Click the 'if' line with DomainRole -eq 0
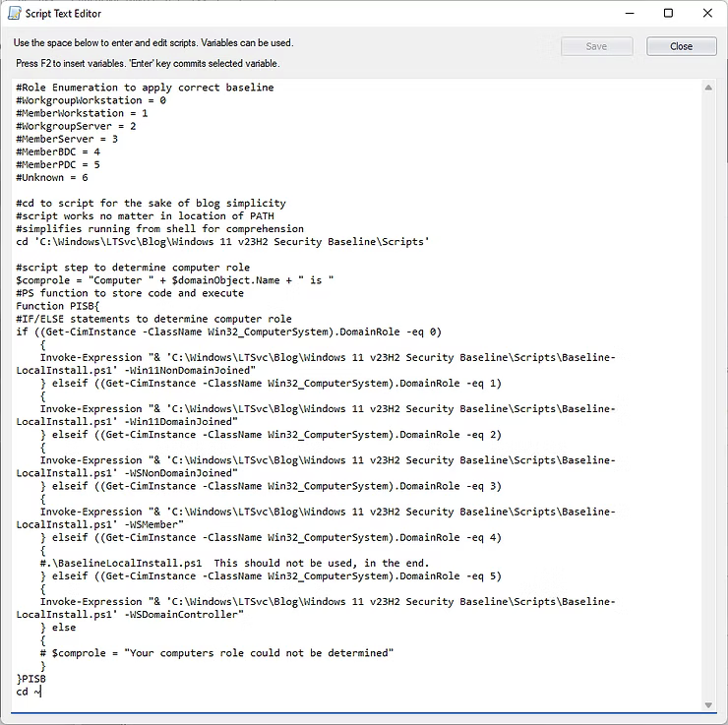This screenshot has width=728, height=725. (229, 332)
